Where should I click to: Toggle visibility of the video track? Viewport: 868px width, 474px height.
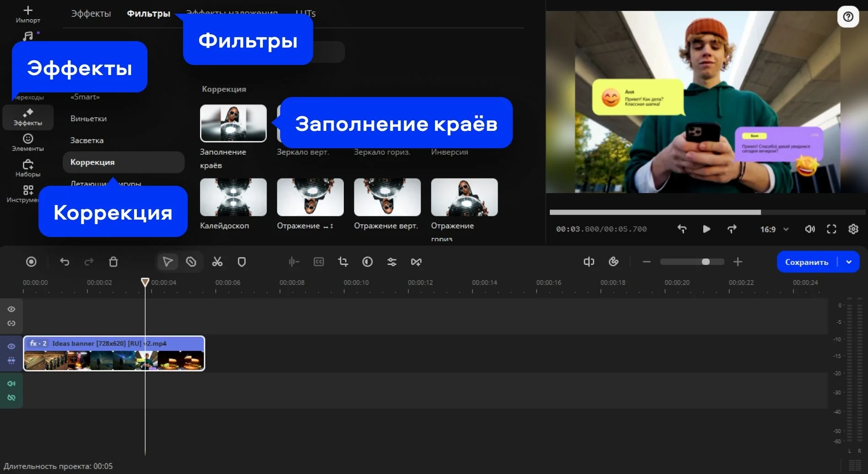coord(11,346)
